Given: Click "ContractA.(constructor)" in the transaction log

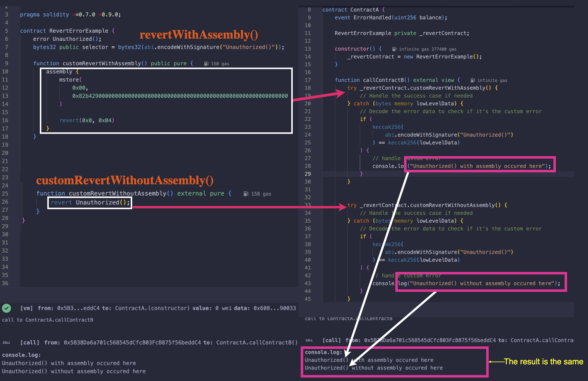Looking at the screenshot, I should pyautogui.click(x=152, y=308).
